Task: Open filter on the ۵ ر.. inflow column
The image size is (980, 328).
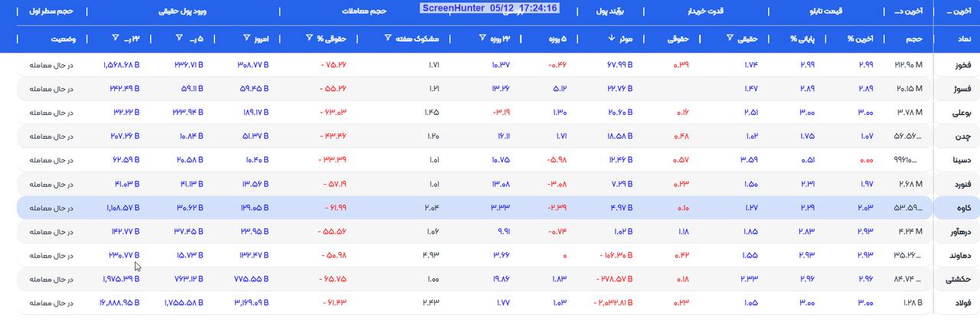Action: coord(178,38)
